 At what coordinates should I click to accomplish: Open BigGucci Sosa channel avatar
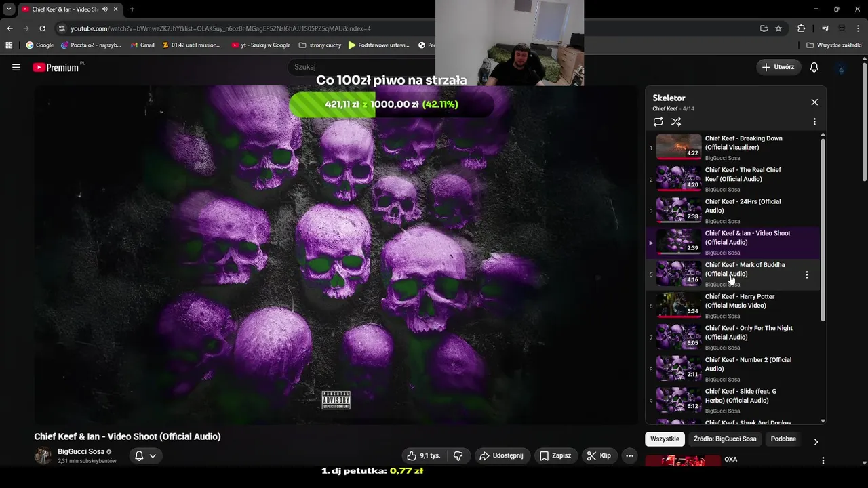coord(43,456)
